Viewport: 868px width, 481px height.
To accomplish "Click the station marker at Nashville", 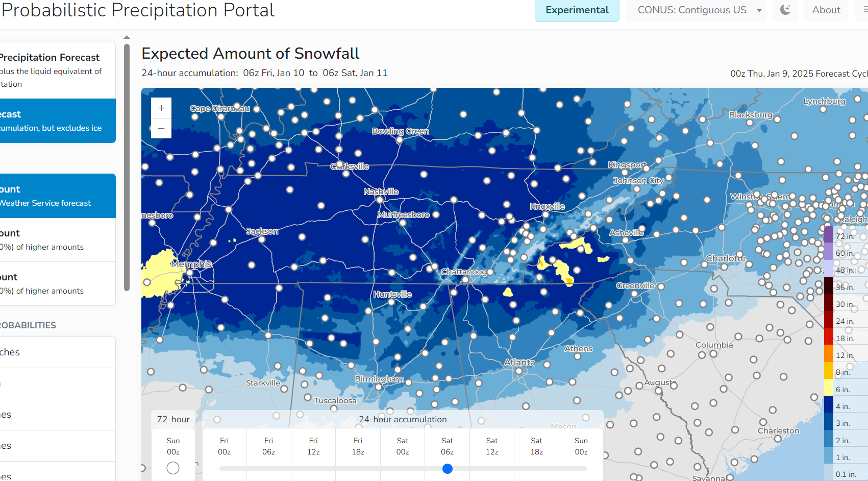I will pos(380,200).
